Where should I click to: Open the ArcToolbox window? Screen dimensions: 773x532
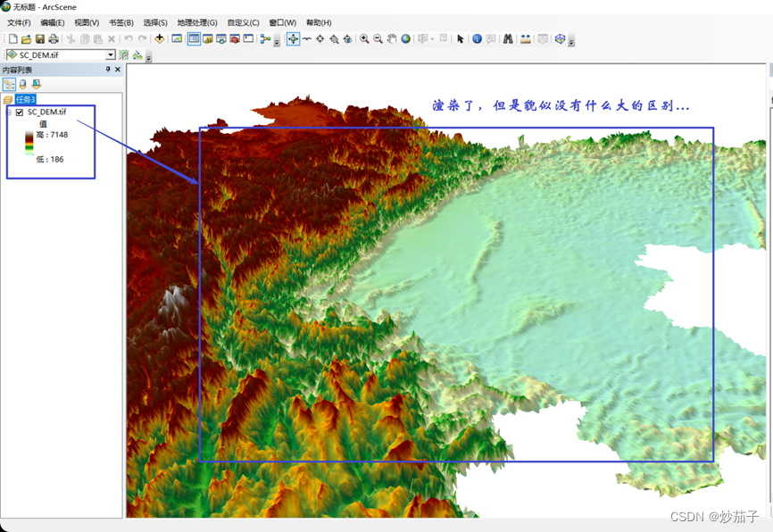click(x=235, y=39)
